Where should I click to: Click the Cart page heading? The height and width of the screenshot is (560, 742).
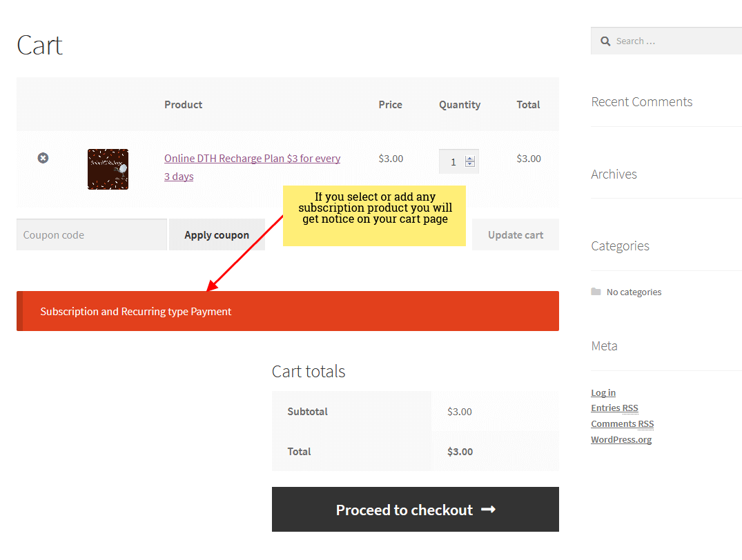39,46
